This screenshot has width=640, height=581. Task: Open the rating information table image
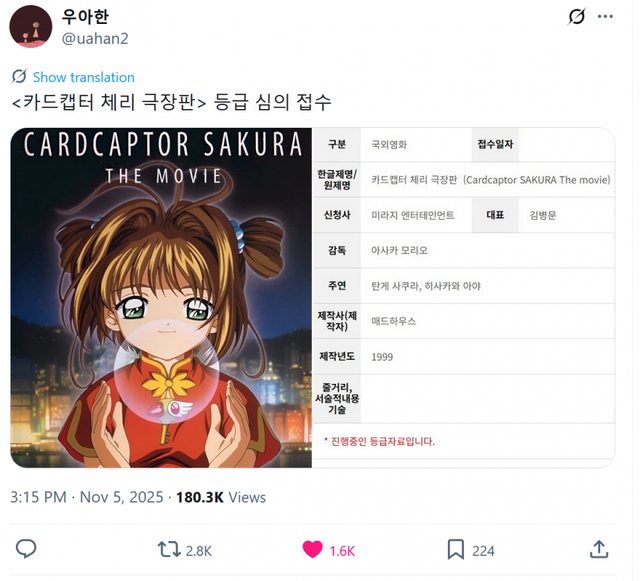click(x=463, y=298)
